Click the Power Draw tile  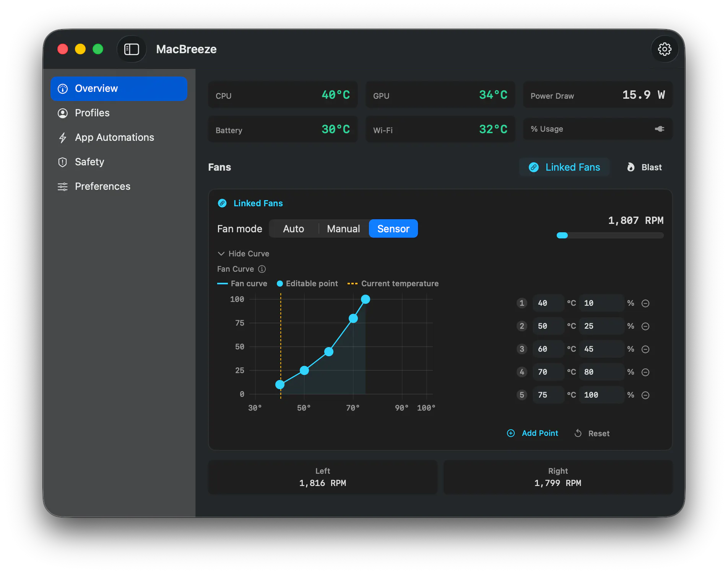click(598, 95)
